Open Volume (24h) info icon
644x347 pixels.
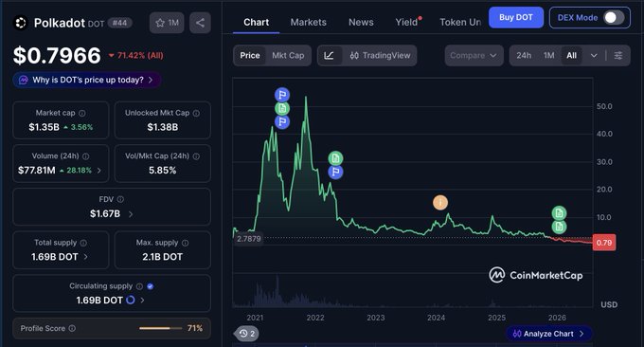click(x=86, y=156)
